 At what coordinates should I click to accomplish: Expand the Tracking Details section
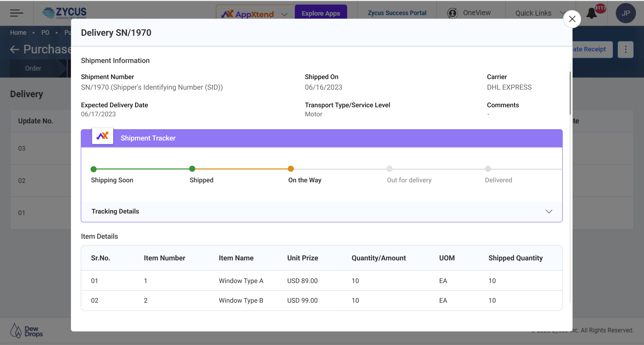point(549,212)
